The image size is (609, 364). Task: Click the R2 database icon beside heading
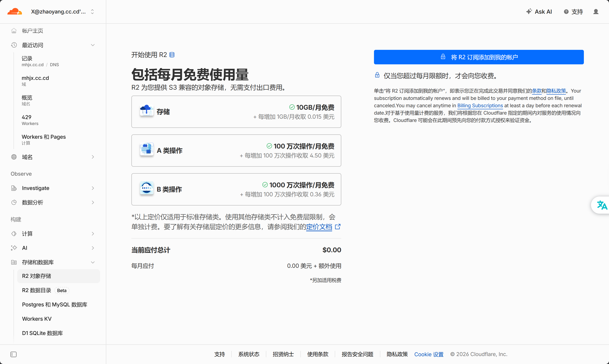coord(172,55)
